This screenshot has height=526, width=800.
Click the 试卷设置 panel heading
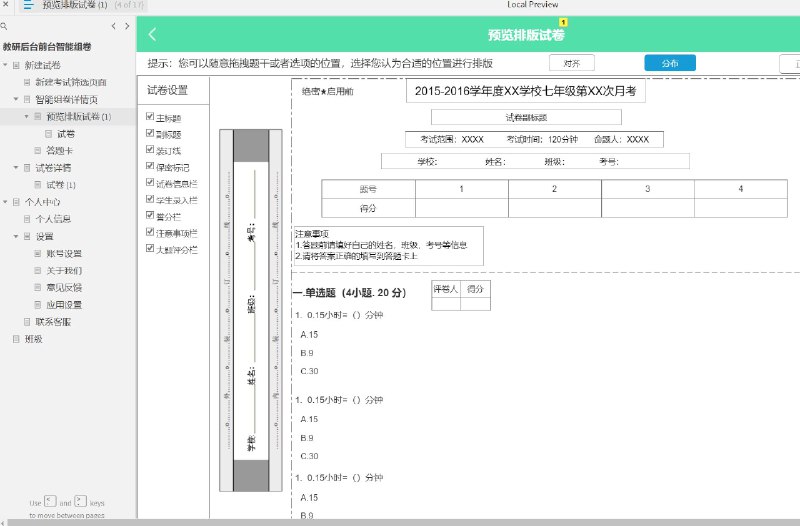coord(167,90)
